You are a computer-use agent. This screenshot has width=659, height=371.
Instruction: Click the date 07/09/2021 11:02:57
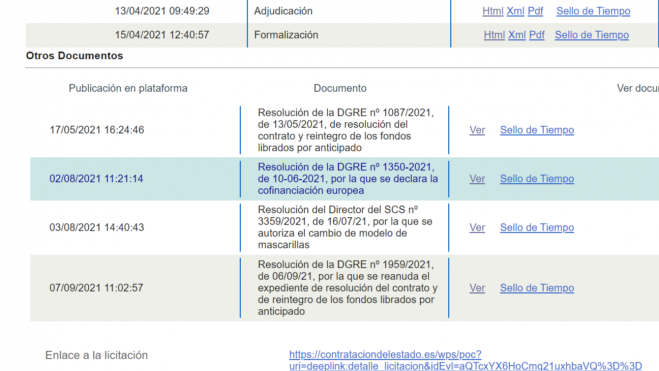click(96, 288)
